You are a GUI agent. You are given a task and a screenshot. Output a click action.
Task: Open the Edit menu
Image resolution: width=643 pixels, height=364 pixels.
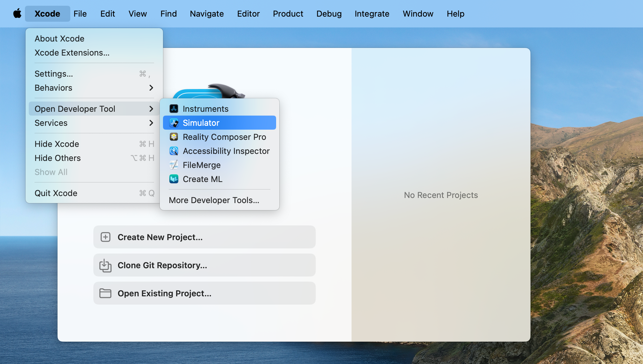(108, 14)
